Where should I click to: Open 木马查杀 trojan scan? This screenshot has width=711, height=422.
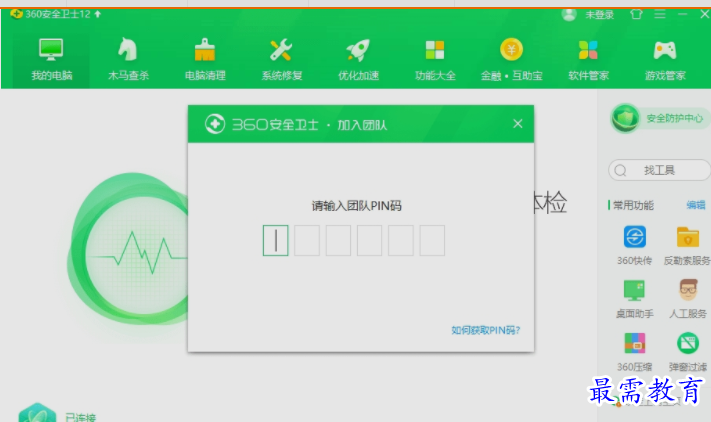point(128,60)
